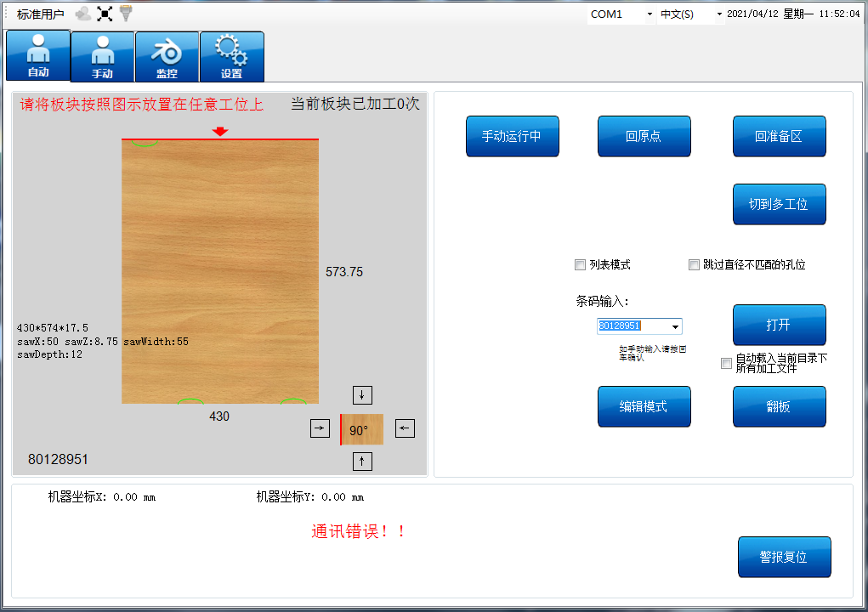
Task: Click the barcode input field showing 80128951
Action: pos(633,326)
